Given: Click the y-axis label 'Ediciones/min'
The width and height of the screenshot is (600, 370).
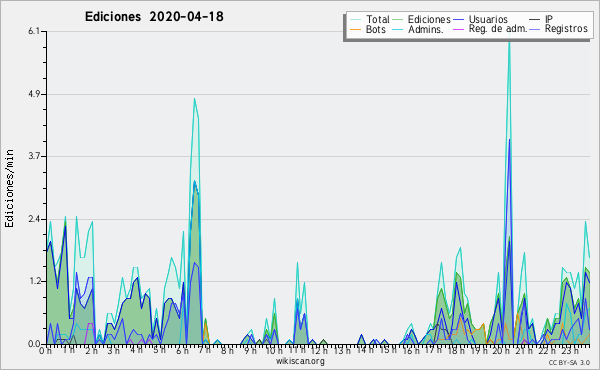Looking at the screenshot, I should point(9,188).
